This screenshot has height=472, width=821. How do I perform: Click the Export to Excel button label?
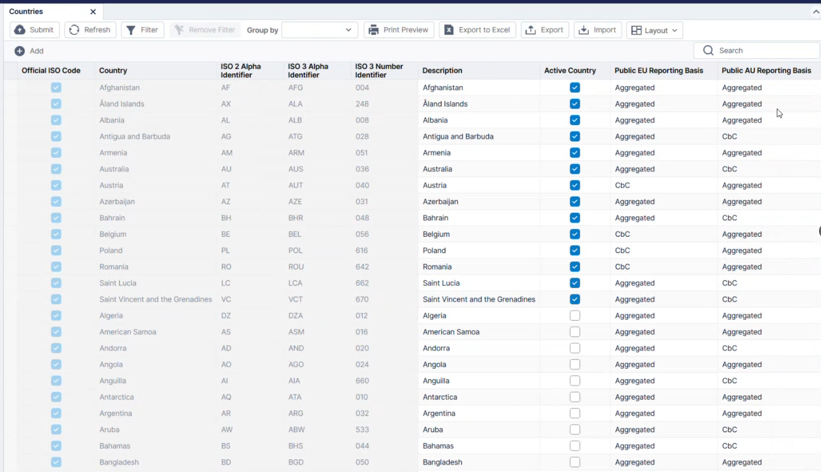pos(484,30)
